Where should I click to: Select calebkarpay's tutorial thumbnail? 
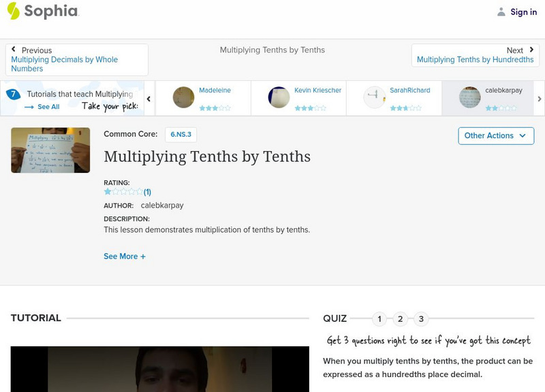[469, 97]
